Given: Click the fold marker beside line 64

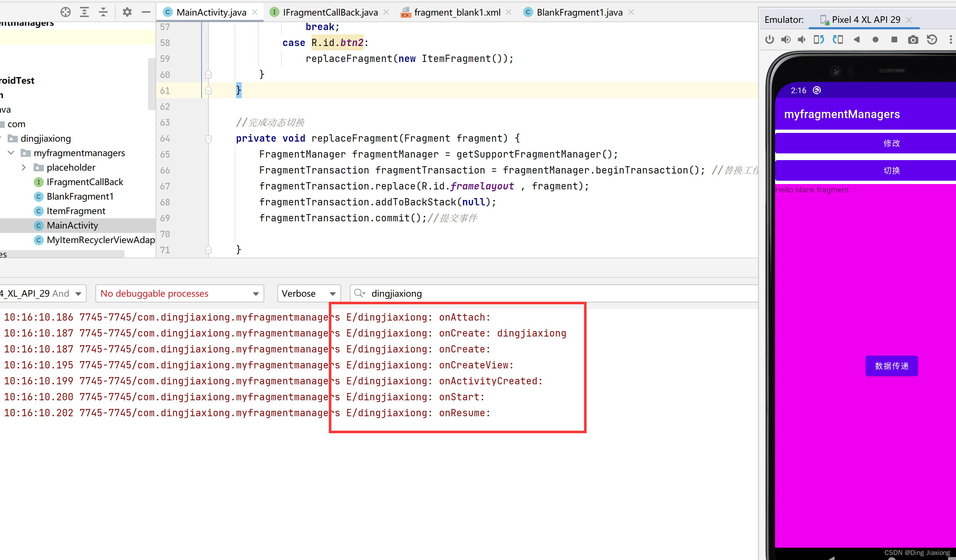Looking at the screenshot, I should click(x=208, y=139).
